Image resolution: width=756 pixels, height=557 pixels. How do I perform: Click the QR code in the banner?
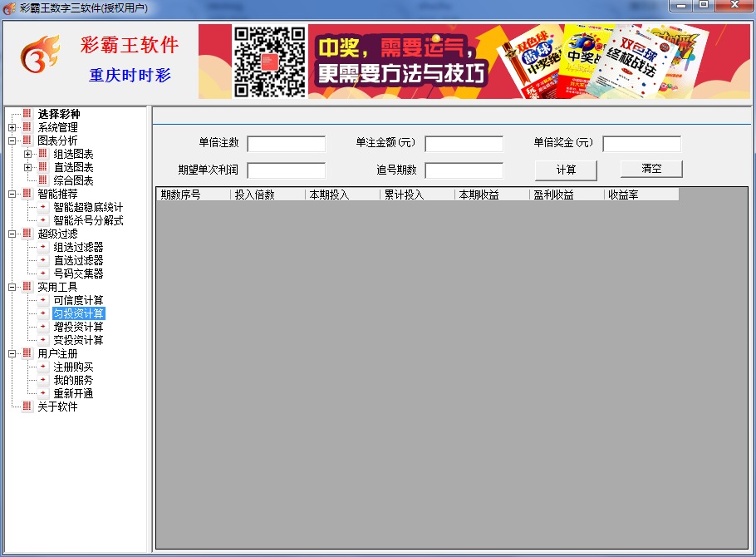[268, 62]
